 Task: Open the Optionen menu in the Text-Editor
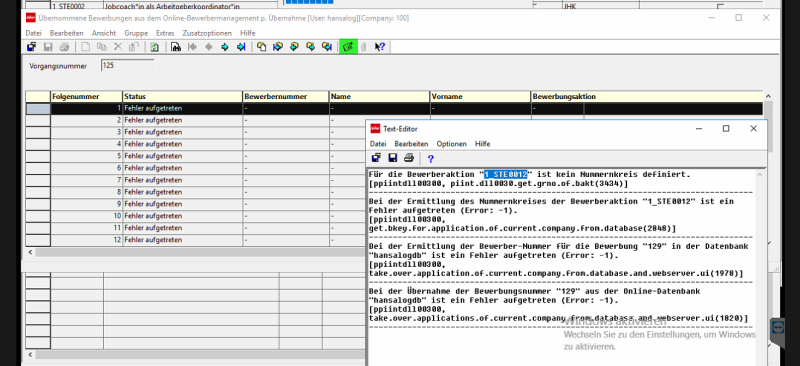click(x=452, y=144)
